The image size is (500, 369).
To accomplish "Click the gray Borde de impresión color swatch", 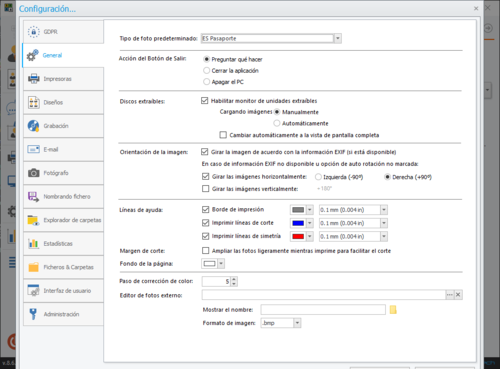I will 298,210.
